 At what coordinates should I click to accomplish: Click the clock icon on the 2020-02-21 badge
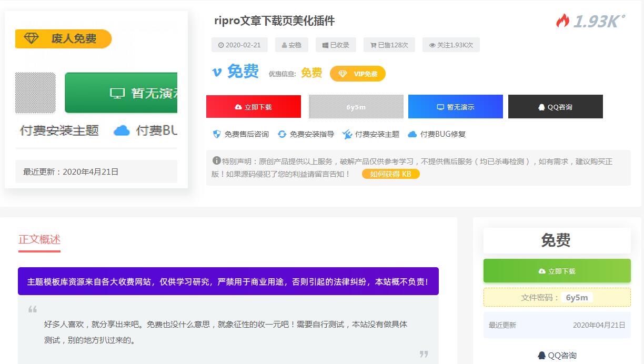tap(221, 45)
